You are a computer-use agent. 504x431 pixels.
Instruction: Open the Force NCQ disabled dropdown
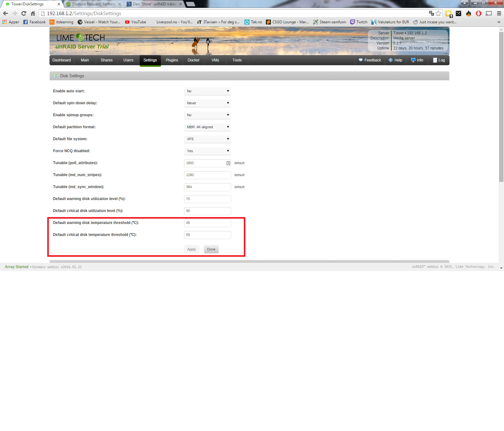(x=207, y=151)
